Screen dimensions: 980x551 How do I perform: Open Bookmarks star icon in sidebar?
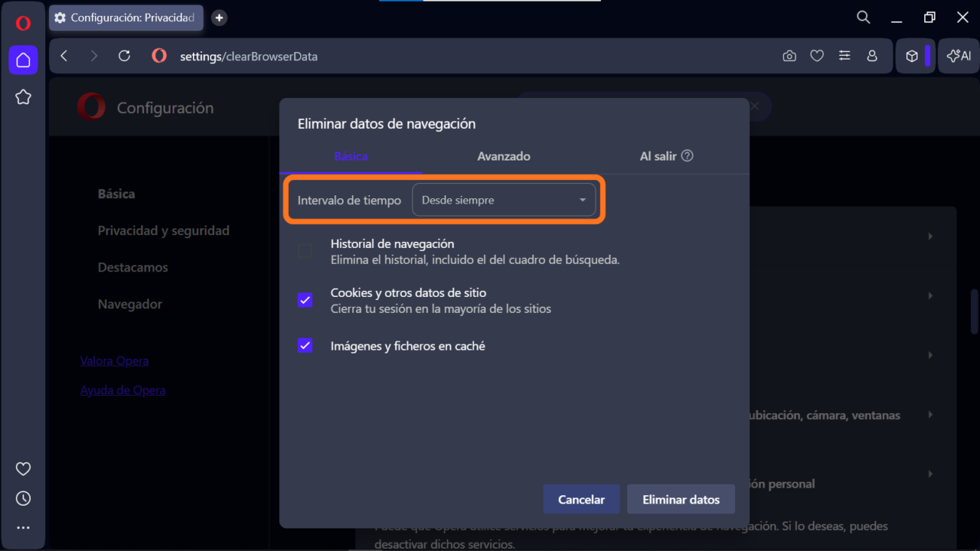[x=23, y=97]
